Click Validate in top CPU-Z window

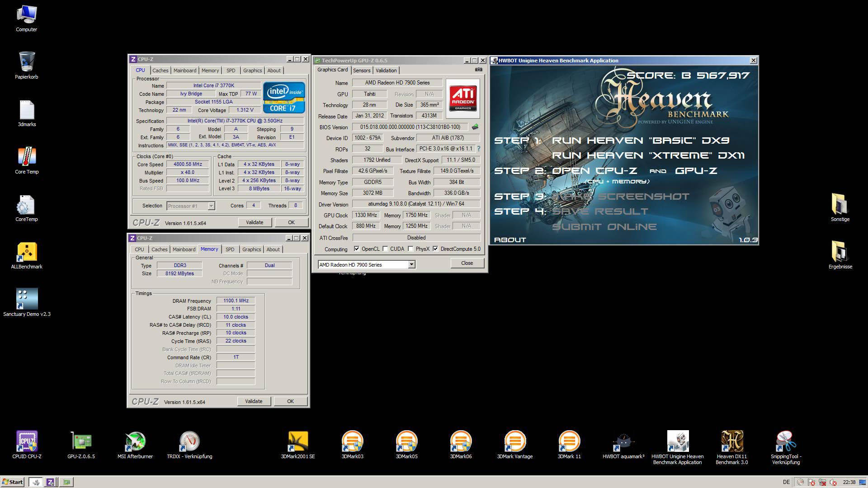tap(255, 222)
